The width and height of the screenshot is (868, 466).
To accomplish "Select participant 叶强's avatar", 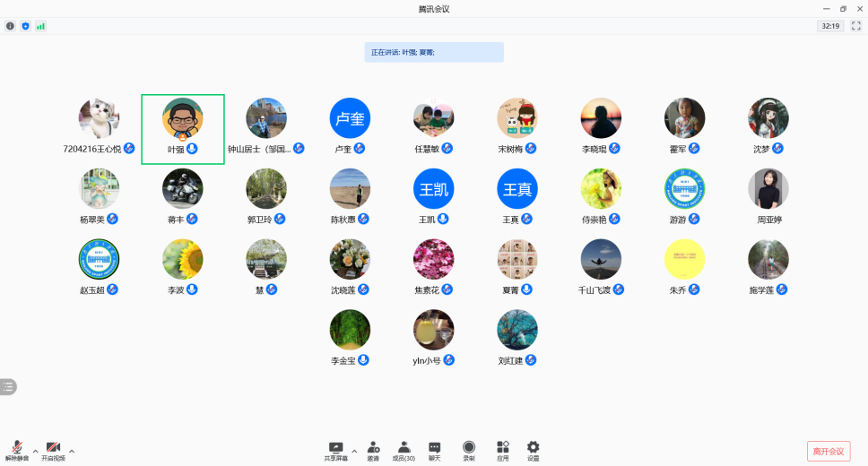I will [x=183, y=118].
